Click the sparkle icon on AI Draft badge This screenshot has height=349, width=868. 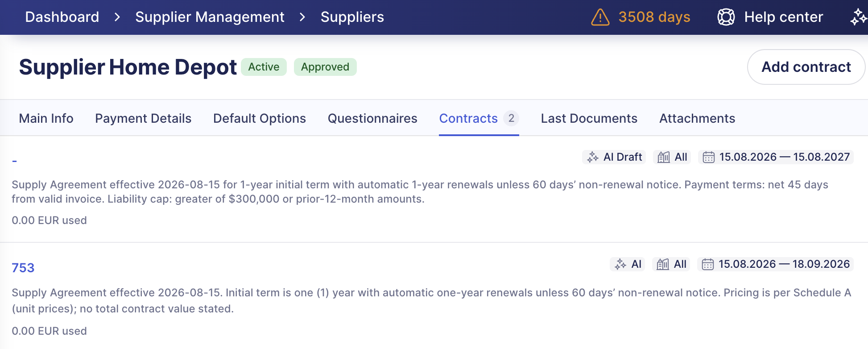coord(593,157)
